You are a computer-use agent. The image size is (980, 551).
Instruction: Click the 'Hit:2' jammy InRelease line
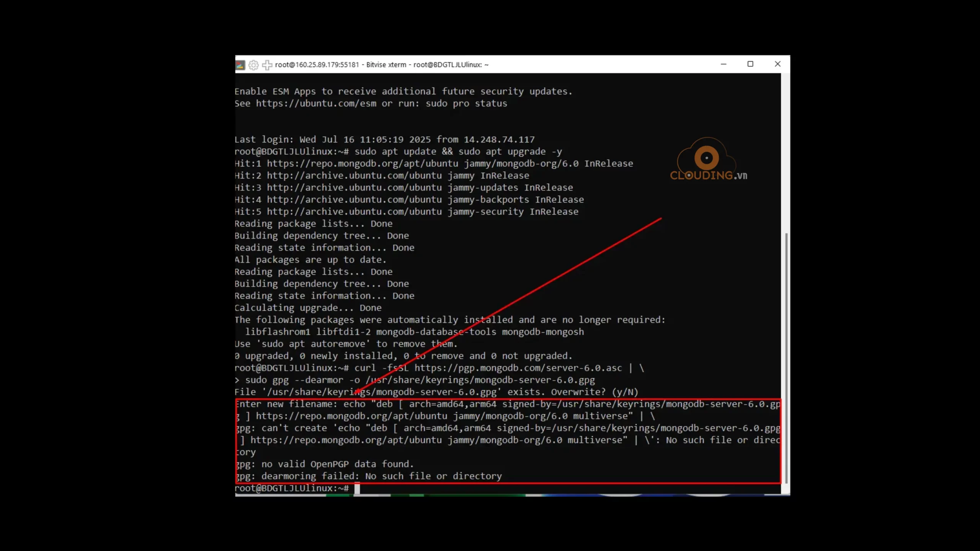click(382, 176)
